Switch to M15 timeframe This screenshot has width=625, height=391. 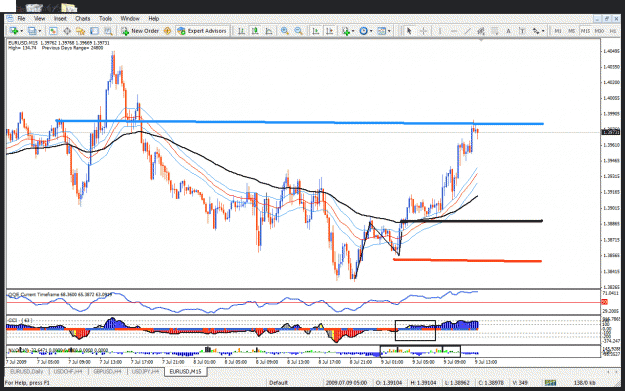[x=585, y=31]
